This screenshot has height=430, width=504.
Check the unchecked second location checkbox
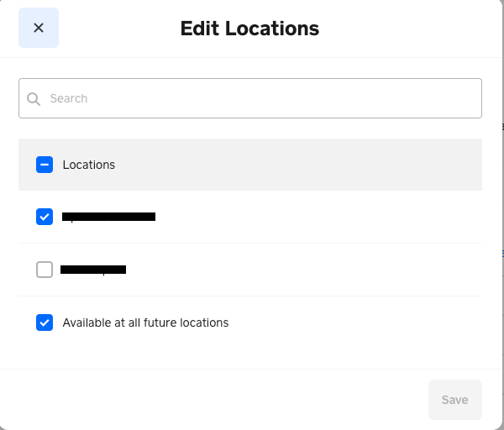(45, 270)
